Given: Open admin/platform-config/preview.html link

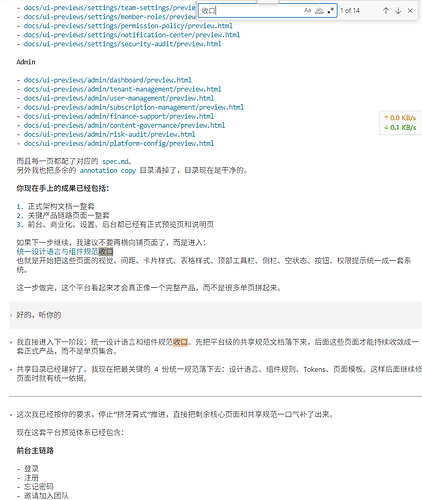Looking at the screenshot, I should point(119,143).
